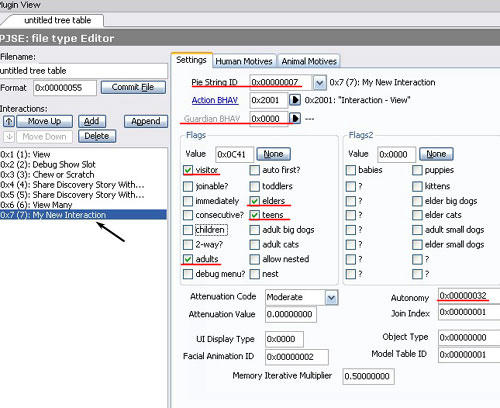
Task: Enable the children flag checkbox
Action: click(188, 230)
